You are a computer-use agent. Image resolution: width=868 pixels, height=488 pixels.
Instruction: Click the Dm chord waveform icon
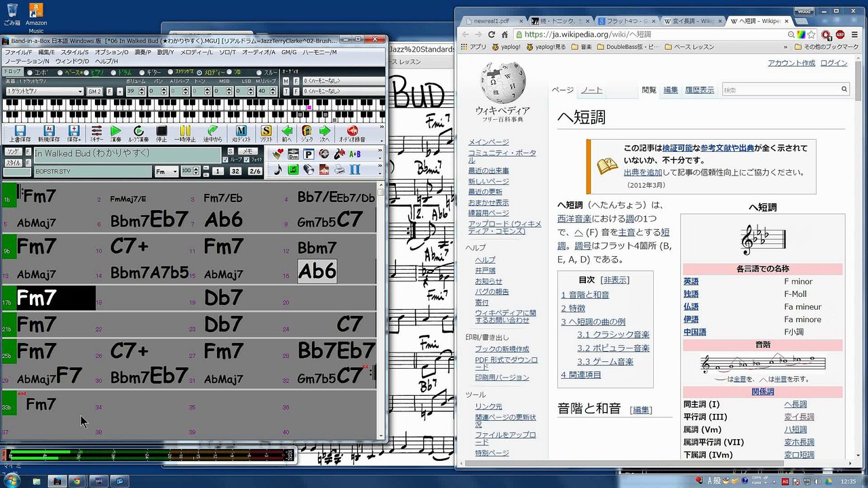(x=294, y=154)
